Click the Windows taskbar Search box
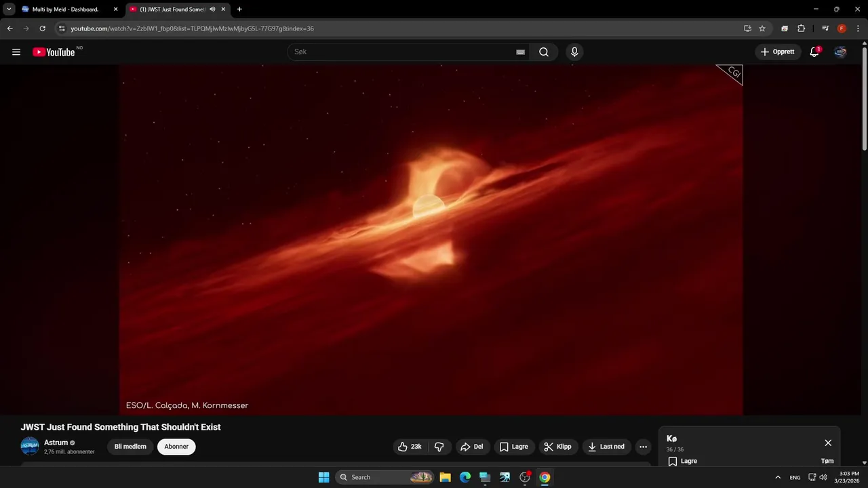The image size is (868, 488). (384, 477)
